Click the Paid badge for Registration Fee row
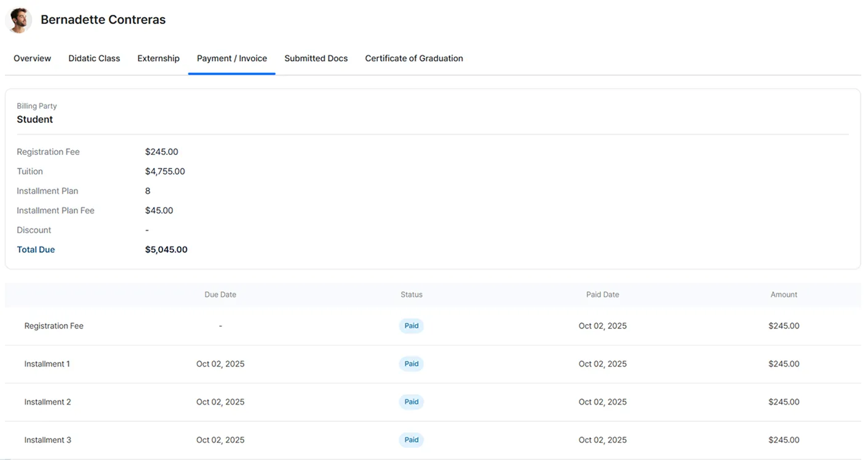 pyautogui.click(x=411, y=326)
